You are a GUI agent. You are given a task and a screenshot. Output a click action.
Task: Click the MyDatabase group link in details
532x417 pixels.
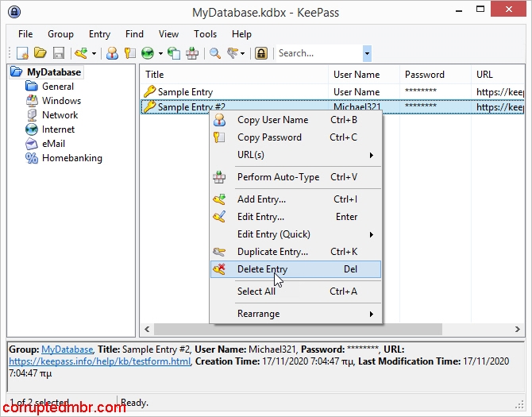[67, 349]
